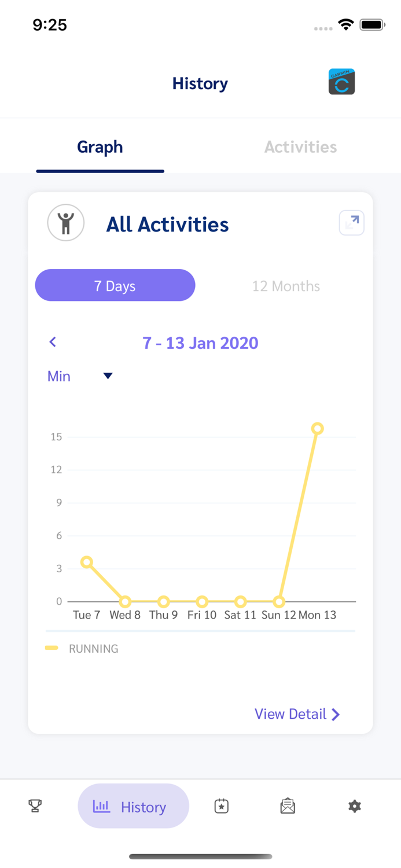This screenshot has height=868, width=401.
Task: Expand the chart with the arrow icon
Action: coord(351,222)
